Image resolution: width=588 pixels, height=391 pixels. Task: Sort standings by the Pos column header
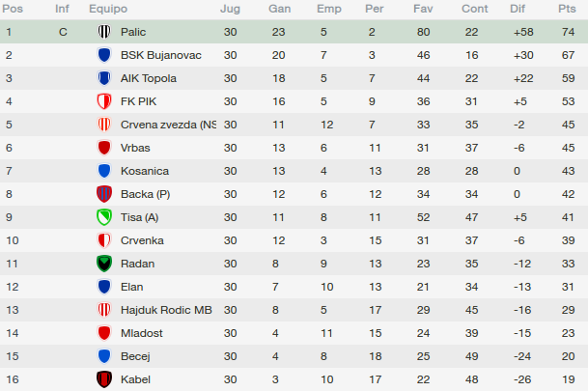[x=13, y=9]
